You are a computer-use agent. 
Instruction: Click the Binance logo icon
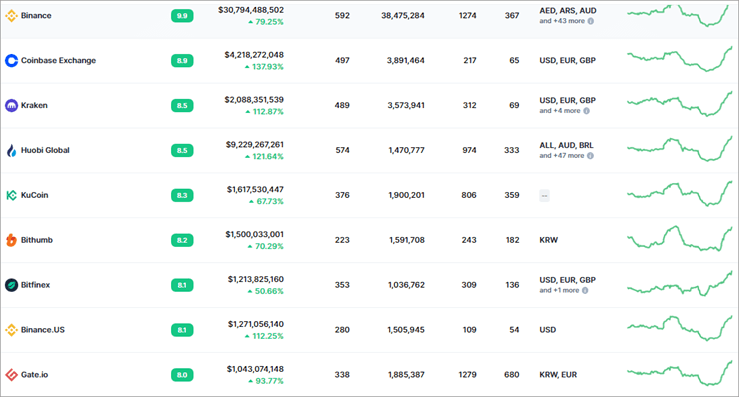(x=11, y=16)
